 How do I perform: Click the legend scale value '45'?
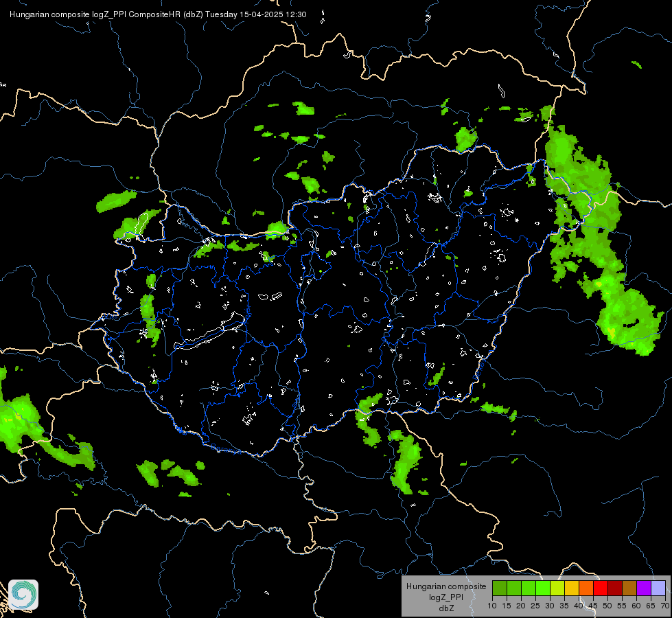tap(592, 606)
